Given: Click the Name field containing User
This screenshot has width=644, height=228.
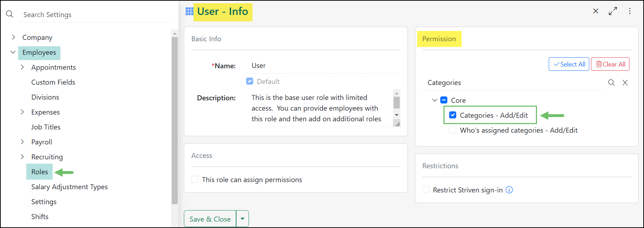Looking at the screenshot, I should pyautogui.click(x=324, y=66).
